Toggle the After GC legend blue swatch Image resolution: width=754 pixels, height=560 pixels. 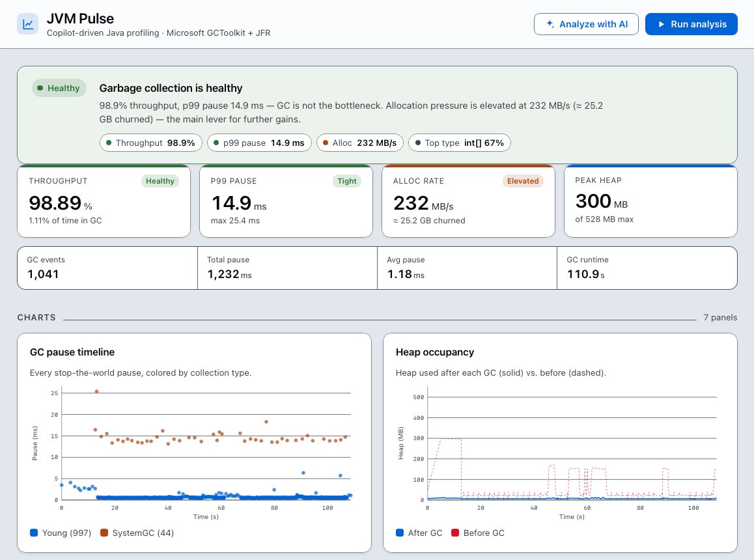tap(400, 533)
